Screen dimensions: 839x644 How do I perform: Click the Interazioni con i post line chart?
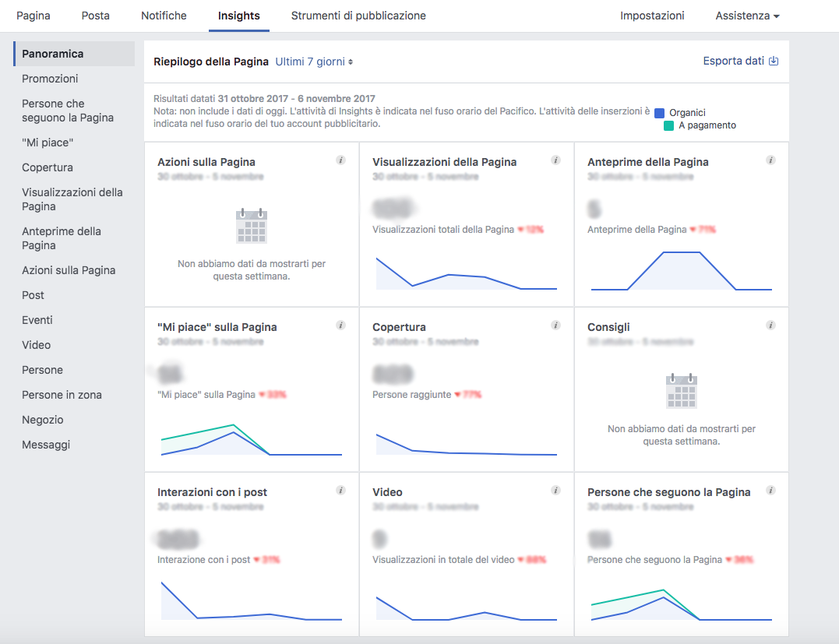point(252,601)
